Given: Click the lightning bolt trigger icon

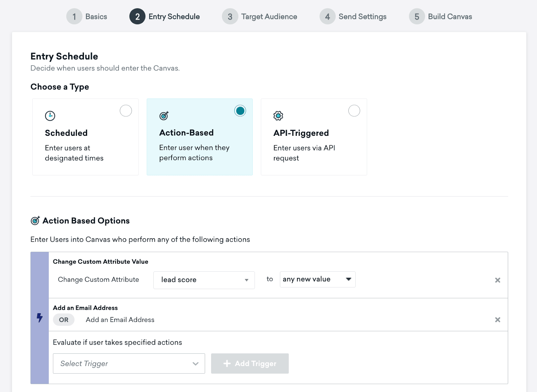Looking at the screenshot, I should pyautogui.click(x=40, y=318).
